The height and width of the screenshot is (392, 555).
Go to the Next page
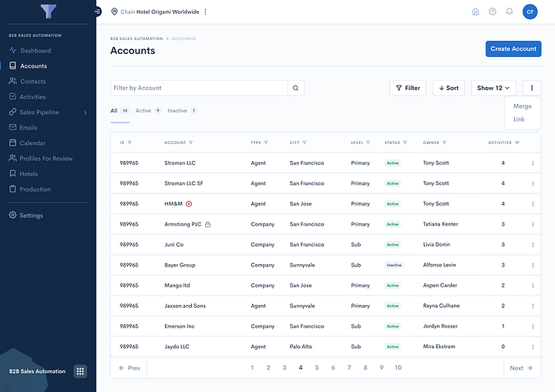click(521, 368)
